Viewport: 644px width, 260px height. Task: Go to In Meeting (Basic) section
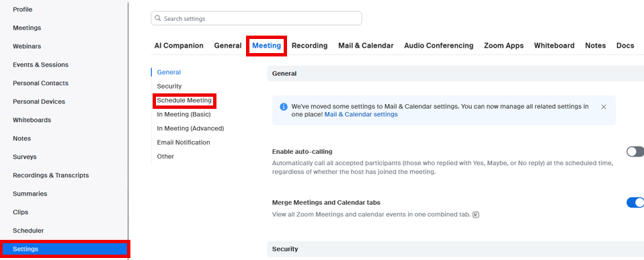(184, 114)
